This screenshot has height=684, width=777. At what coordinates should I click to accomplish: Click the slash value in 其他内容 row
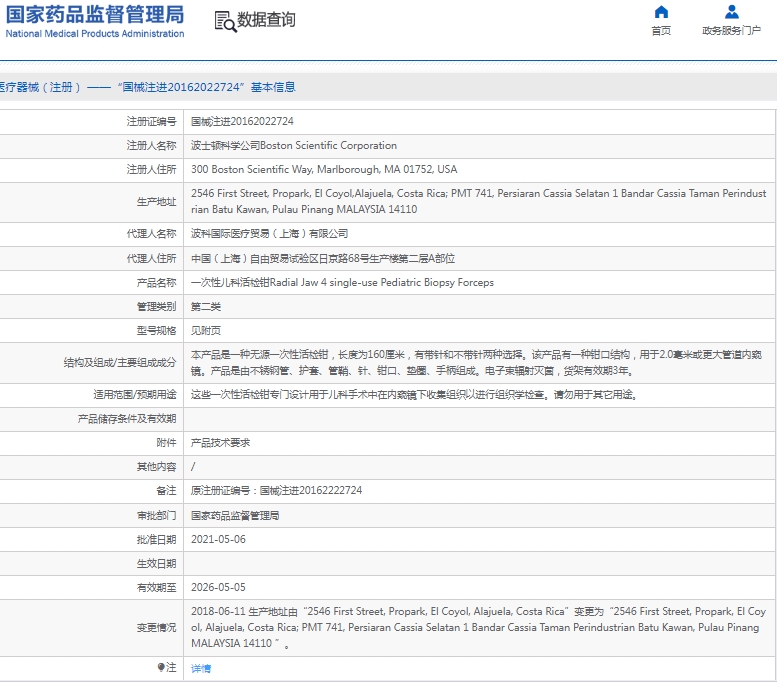tap(193, 466)
